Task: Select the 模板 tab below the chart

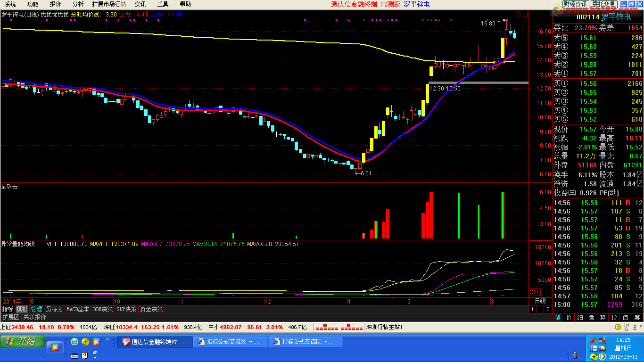Action: coord(22,309)
